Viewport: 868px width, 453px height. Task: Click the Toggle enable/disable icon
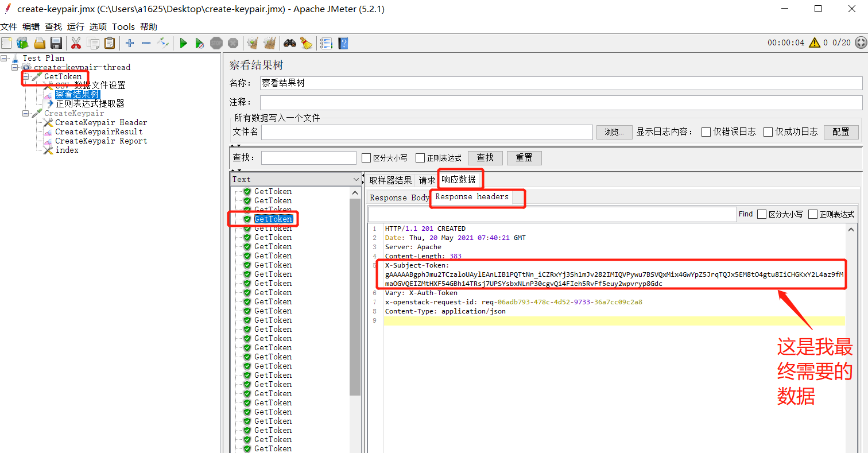(163, 43)
